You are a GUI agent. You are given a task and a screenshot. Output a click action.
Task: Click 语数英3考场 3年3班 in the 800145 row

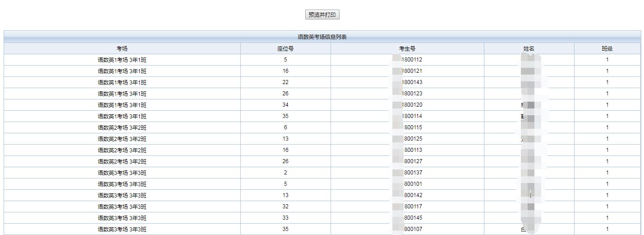point(122,218)
